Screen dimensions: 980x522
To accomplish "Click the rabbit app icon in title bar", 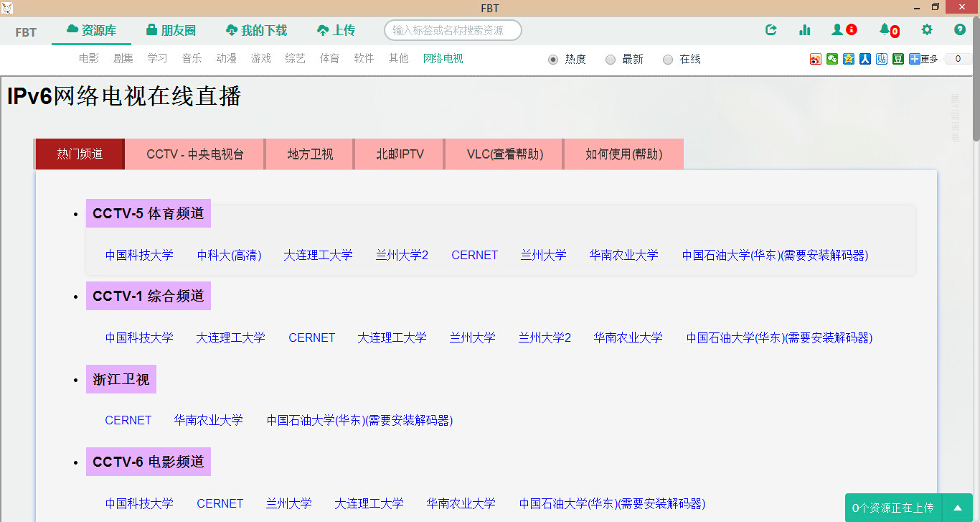I will [x=8, y=8].
